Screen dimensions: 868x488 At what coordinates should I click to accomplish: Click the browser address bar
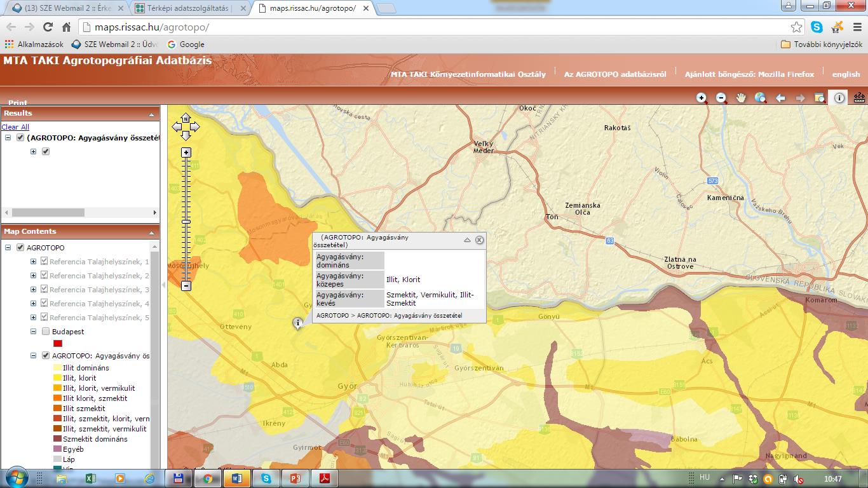[x=438, y=27]
